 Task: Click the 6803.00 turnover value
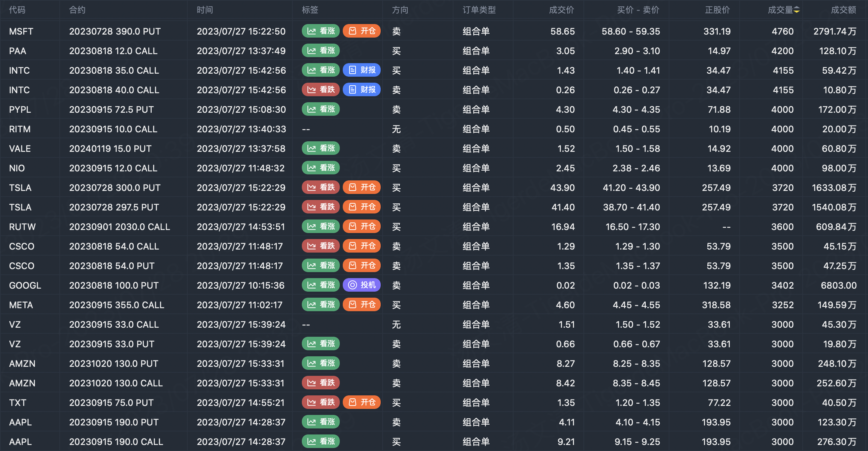tap(839, 285)
